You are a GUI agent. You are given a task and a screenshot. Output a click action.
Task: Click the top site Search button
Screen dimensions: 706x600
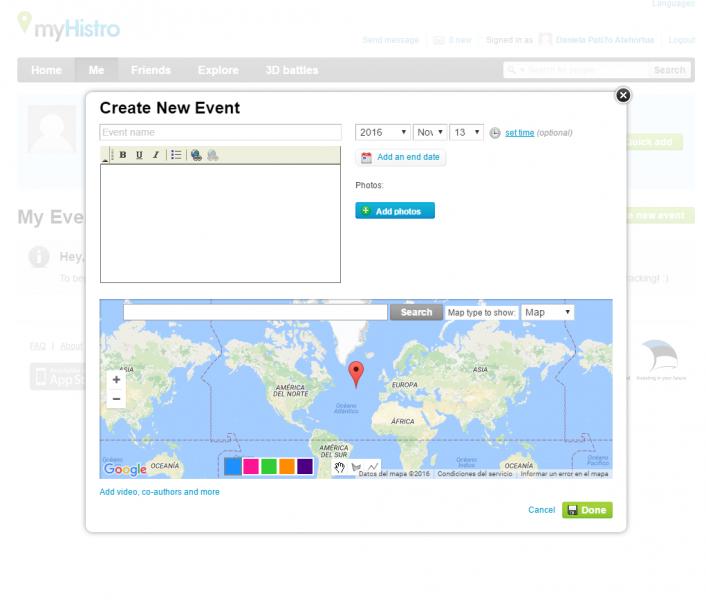(670, 70)
